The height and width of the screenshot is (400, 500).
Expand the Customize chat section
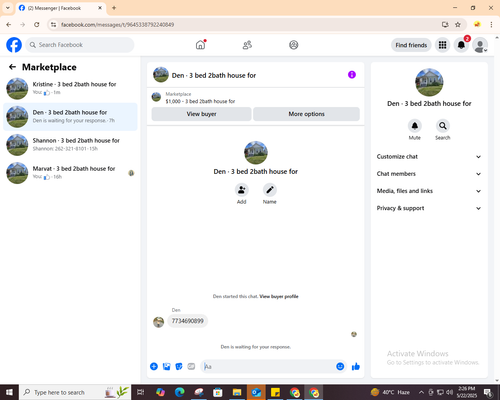pyautogui.click(x=429, y=157)
